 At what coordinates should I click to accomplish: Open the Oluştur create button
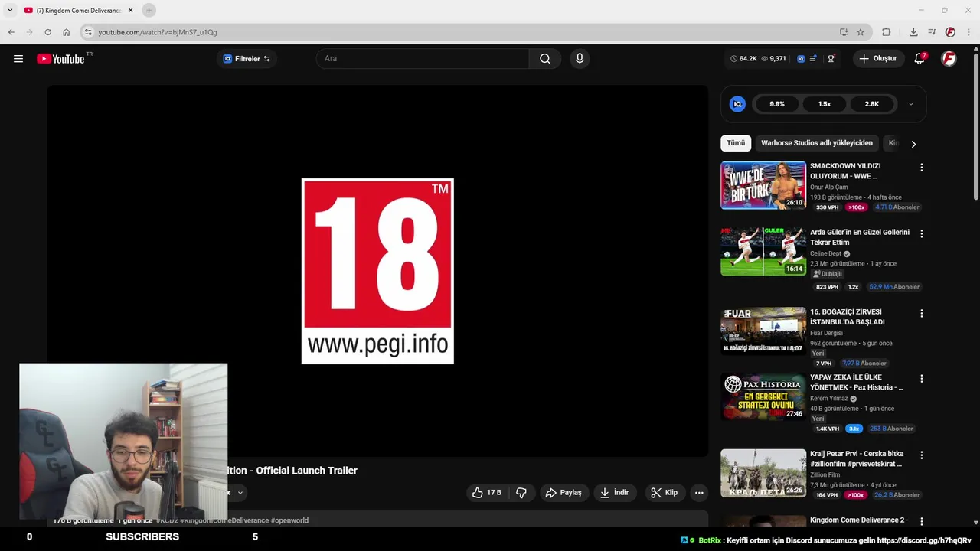tap(878, 59)
